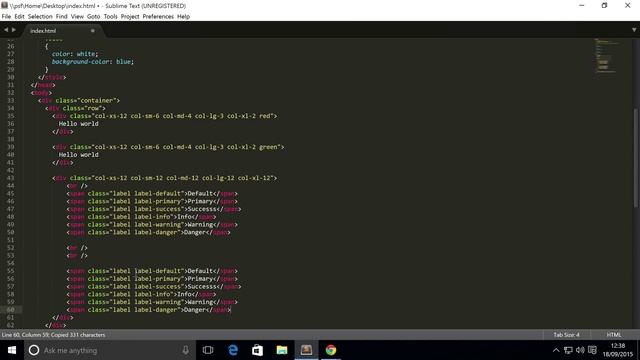The height and width of the screenshot is (360, 640).
Task: Click 'Danger' text on line 50
Action: click(x=195, y=232)
